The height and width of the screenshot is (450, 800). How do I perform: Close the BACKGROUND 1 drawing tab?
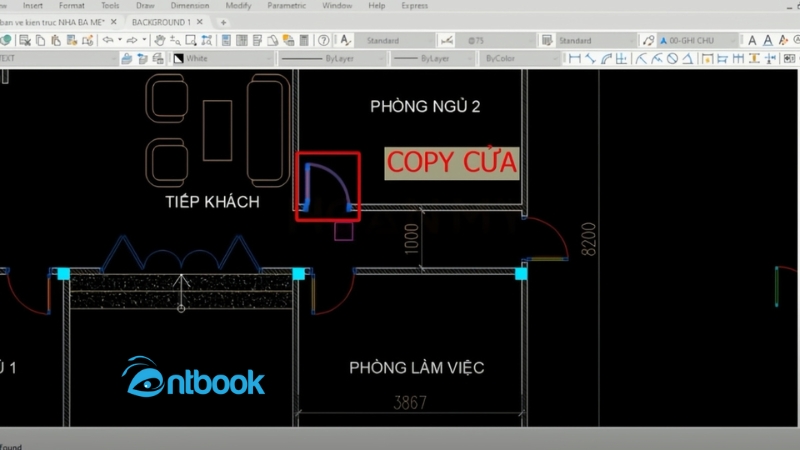(204, 22)
